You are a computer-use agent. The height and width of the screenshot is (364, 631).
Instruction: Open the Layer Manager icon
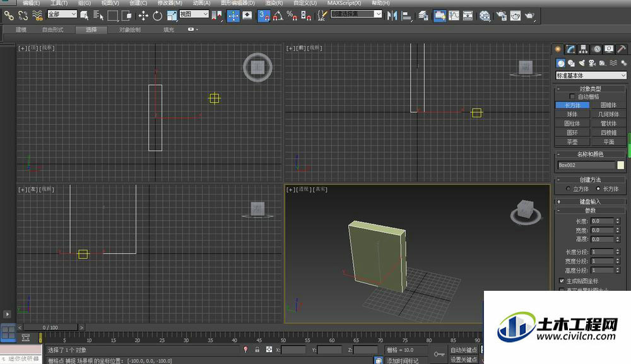tap(423, 16)
